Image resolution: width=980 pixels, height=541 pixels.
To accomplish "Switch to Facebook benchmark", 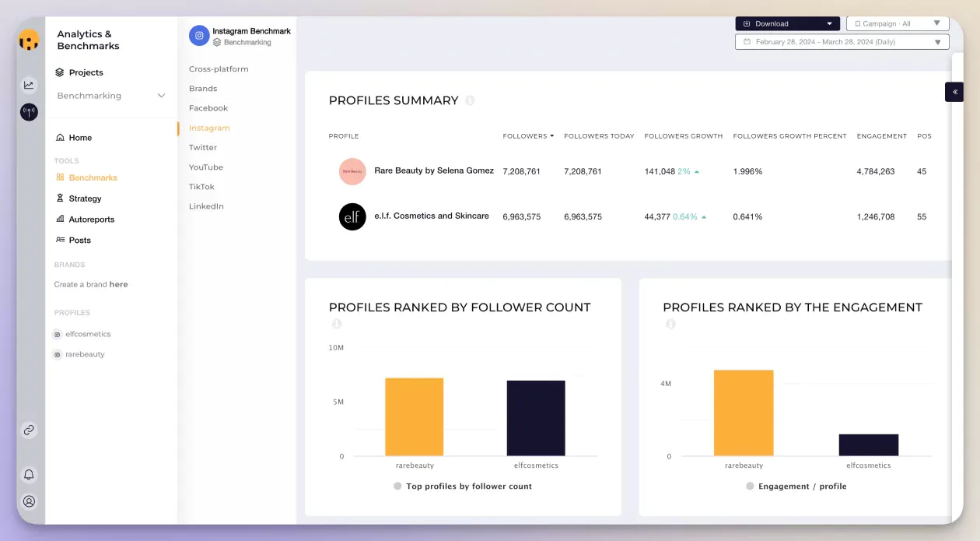I will (x=208, y=108).
